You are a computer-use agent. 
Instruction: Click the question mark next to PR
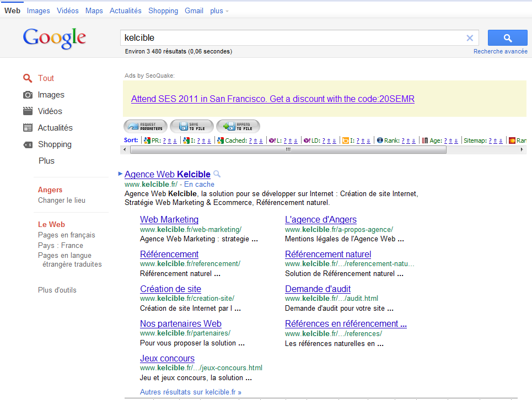[164, 140]
